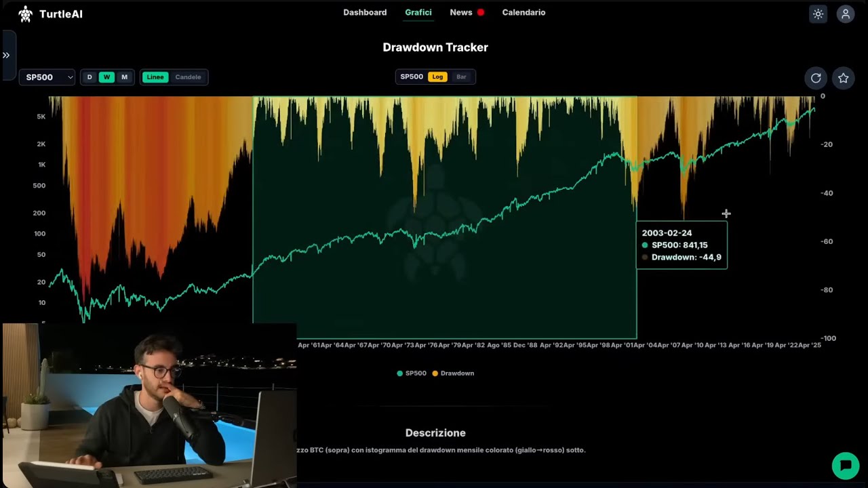
Task: Click the TurtleAI brand name
Action: [x=61, y=14]
